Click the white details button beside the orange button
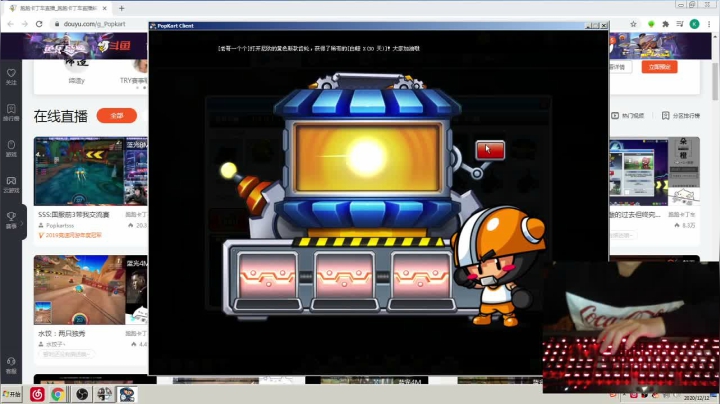The height and width of the screenshot is (404, 720). click(620, 67)
